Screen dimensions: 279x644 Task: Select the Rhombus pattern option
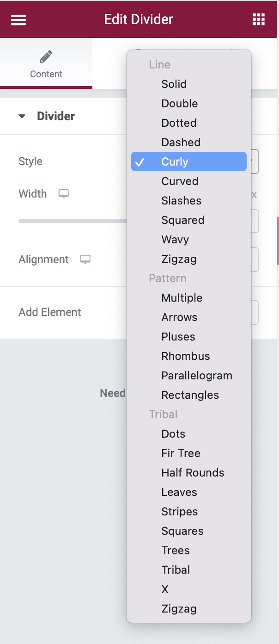[185, 356]
